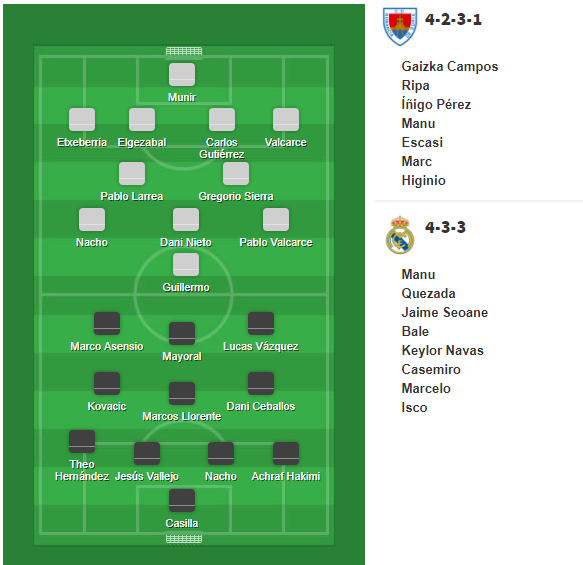Select Pablo Larrea's shirt icon
Viewport: 583px width, 565px height.
132,173
